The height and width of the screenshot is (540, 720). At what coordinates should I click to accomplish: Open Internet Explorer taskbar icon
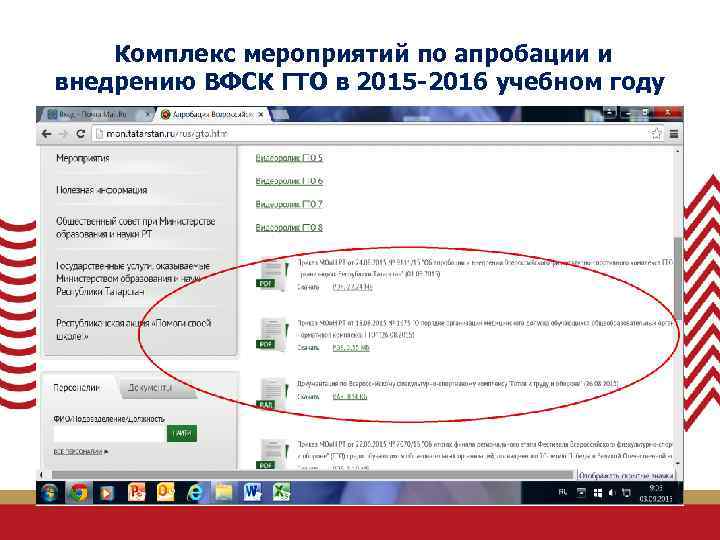pos(195,493)
